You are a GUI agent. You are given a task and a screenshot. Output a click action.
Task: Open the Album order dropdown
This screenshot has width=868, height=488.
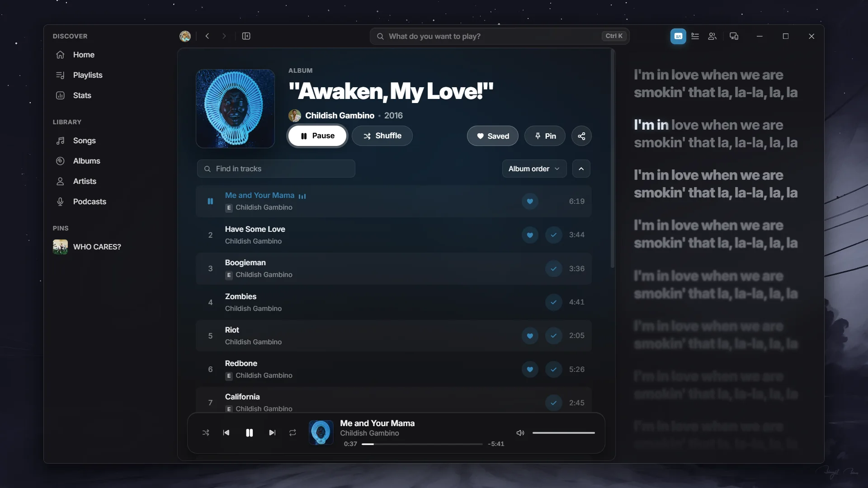(x=534, y=169)
